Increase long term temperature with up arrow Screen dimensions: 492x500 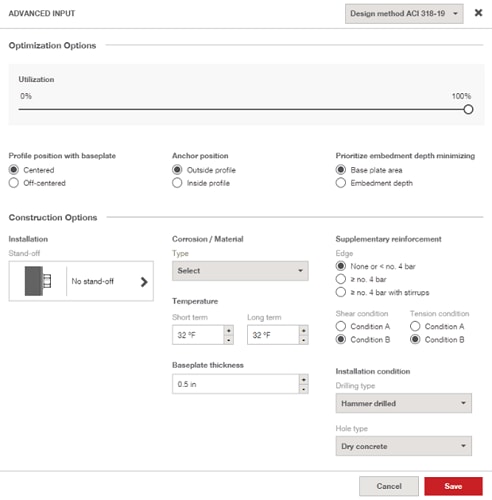click(x=303, y=330)
